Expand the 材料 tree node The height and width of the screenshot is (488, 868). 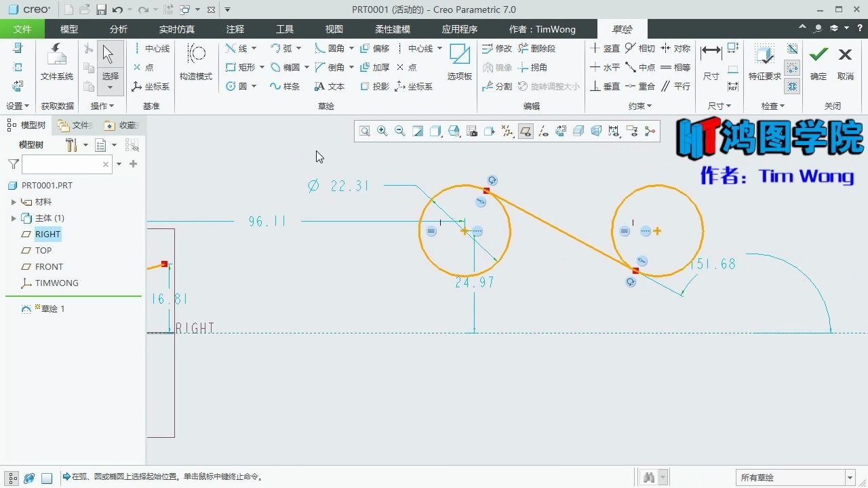click(14, 202)
